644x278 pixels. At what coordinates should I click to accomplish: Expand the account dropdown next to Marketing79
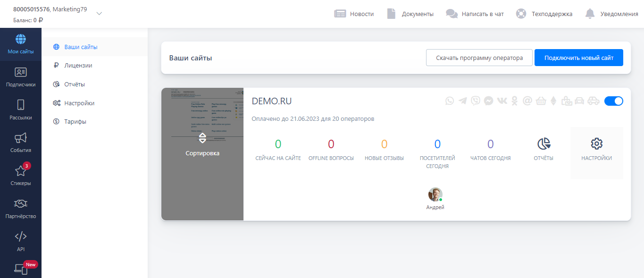click(x=99, y=14)
